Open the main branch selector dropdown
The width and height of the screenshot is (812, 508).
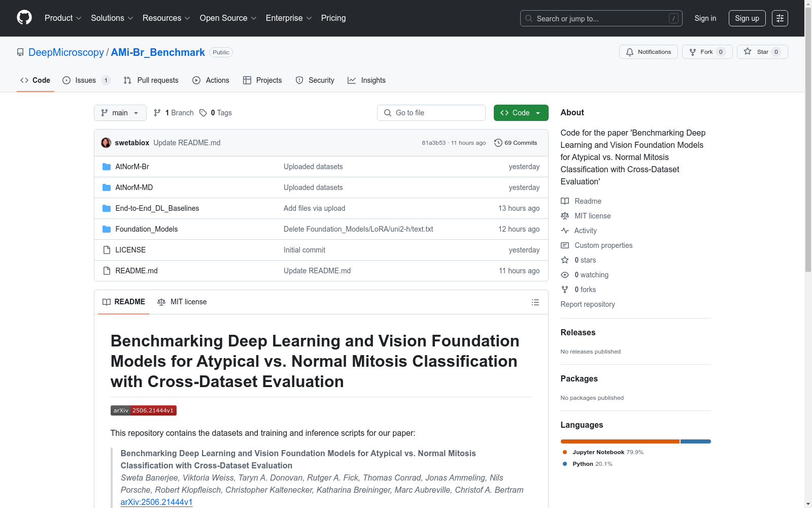120,113
